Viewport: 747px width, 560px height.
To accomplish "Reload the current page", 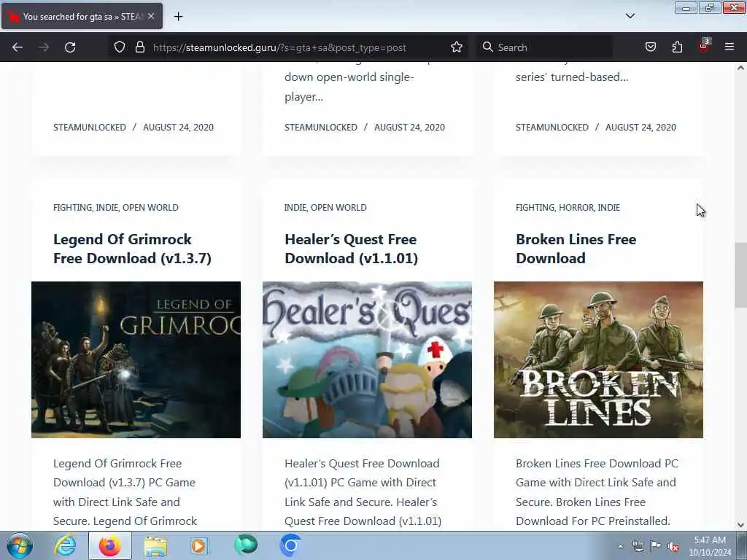I will point(70,47).
